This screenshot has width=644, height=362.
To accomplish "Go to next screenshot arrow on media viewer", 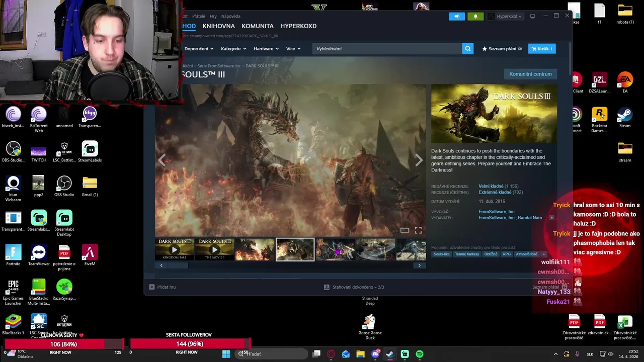I will 419,160.
